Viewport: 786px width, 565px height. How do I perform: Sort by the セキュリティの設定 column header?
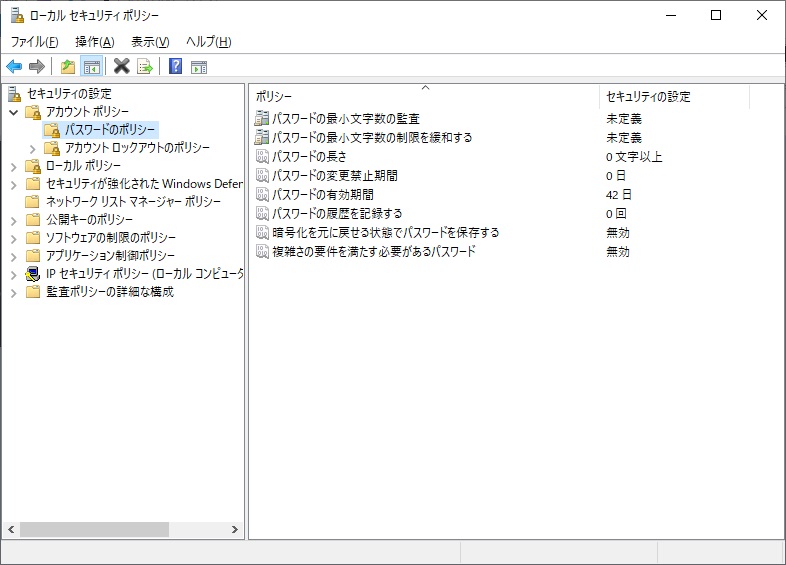674,96
